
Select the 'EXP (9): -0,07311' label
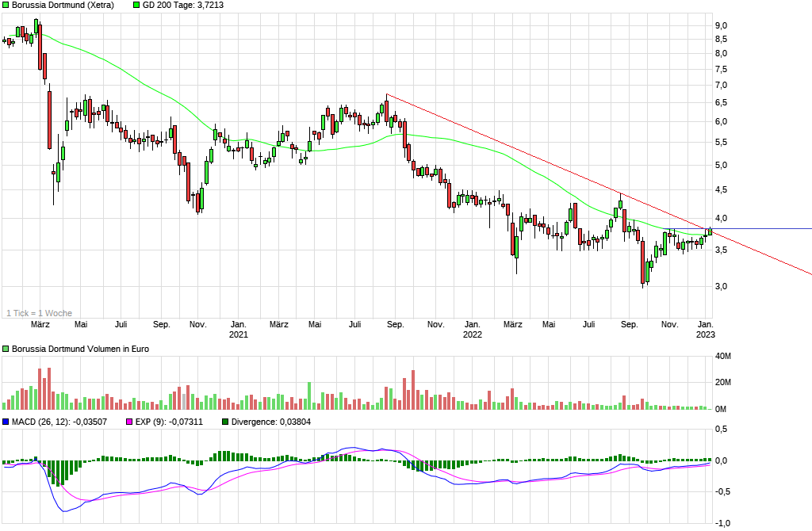pos(170,422)
